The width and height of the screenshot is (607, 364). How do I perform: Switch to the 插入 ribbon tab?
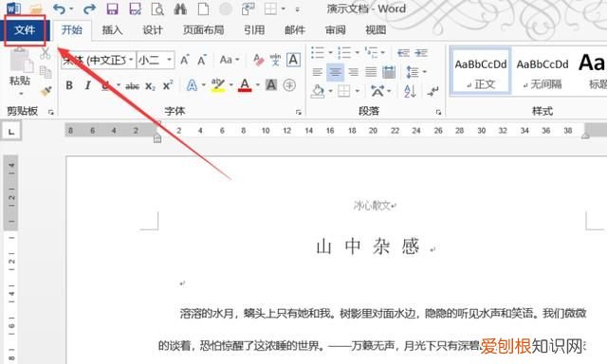[x=112, y=30]
